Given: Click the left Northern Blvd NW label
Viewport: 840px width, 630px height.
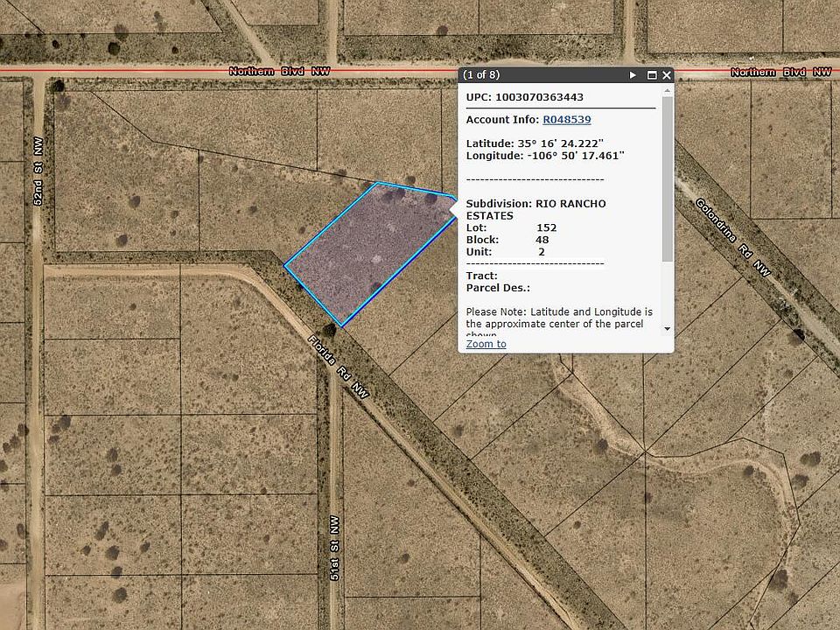Looking at the screenshot, I should coord(280,71).
